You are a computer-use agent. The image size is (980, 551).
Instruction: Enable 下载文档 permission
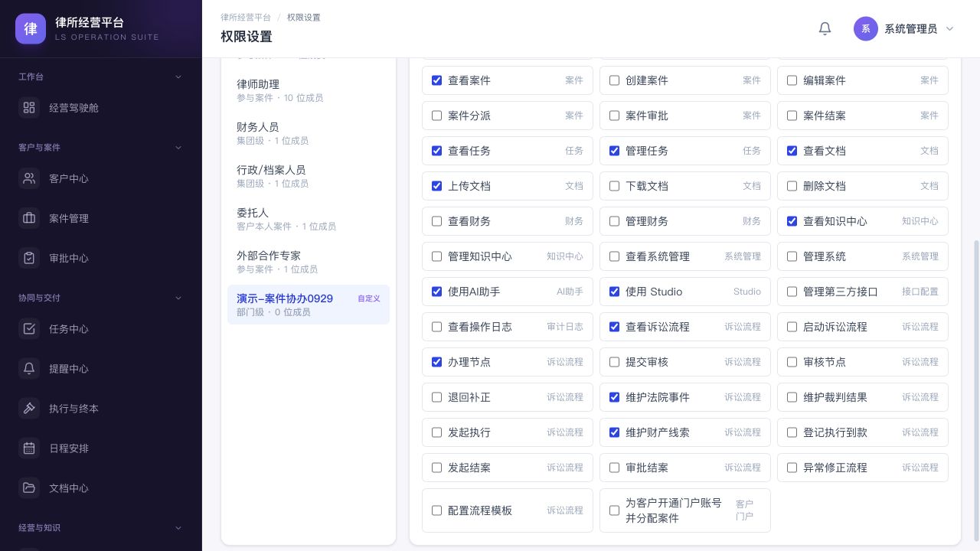coord(614,186)
